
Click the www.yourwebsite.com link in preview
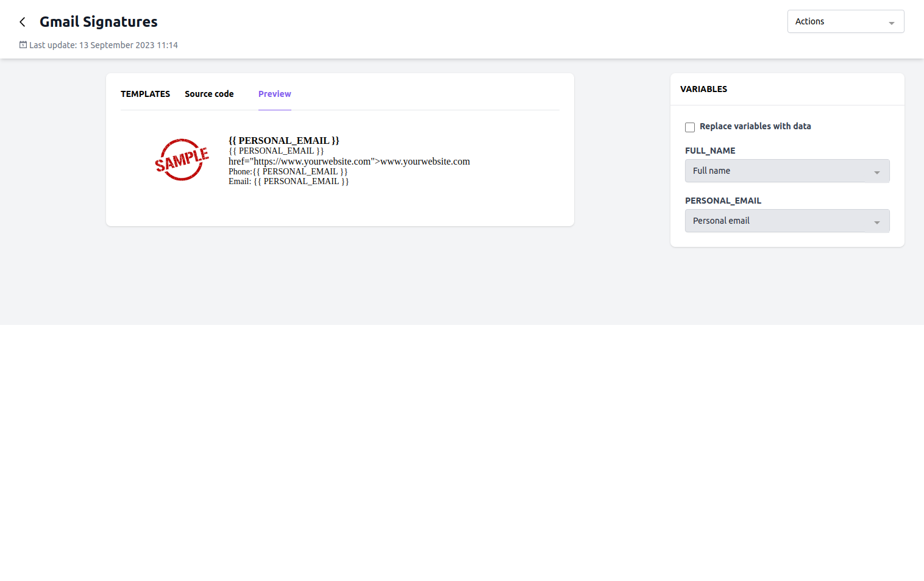(x=424, y=161)
